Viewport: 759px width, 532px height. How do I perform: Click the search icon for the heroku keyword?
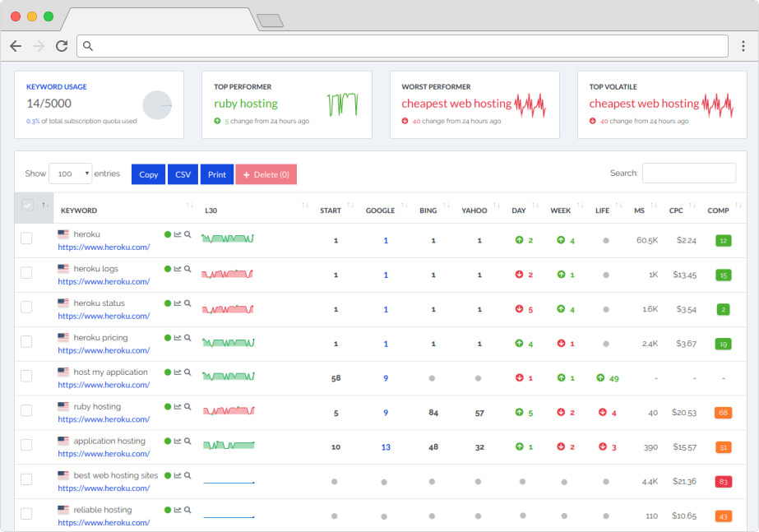[187, 234]
